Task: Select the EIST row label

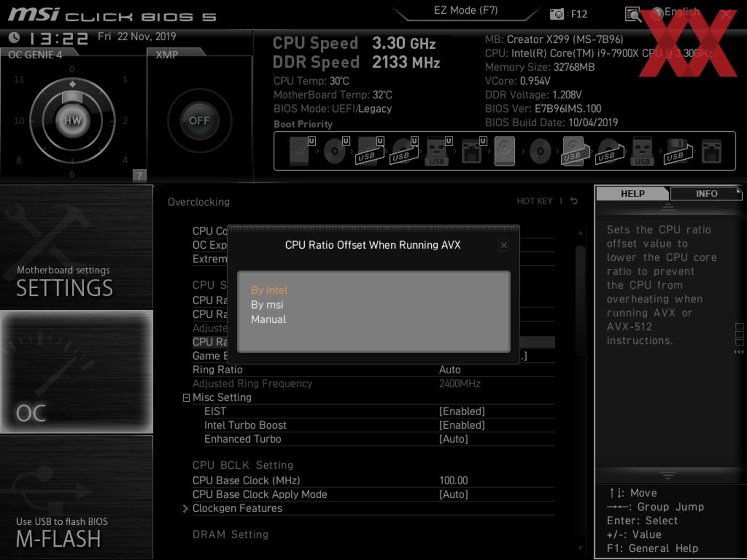Action: [x=215, y=411]
